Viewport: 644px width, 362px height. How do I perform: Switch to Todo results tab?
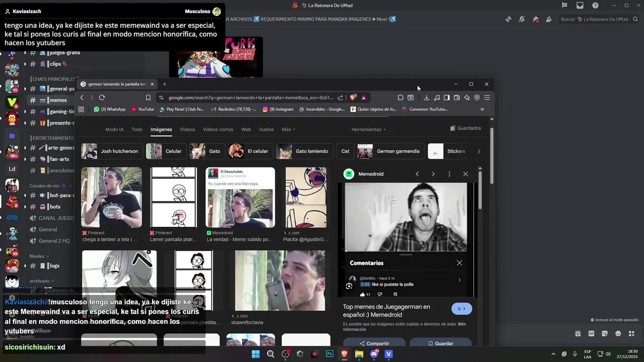pos(137,129)
